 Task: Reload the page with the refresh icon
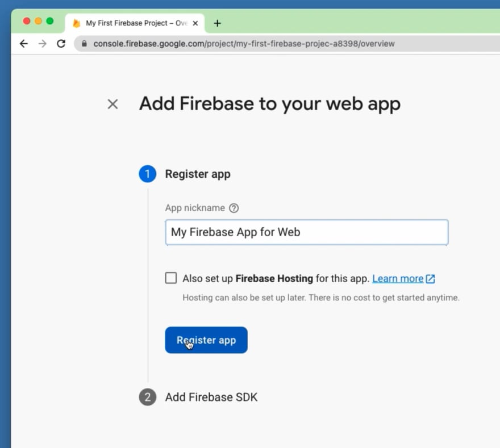[61, 44]
